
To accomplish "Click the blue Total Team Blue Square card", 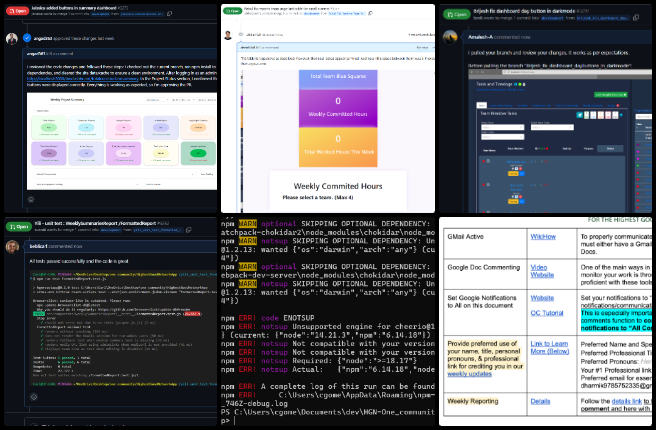I will pos(338,79).
